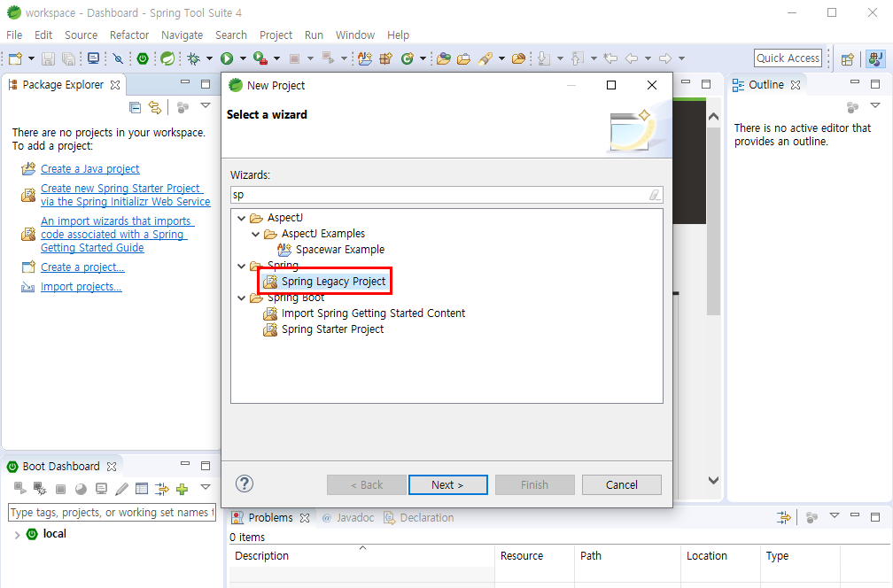Expand the local node in Boot Dashboard
The image size is (893, 588).
[17, 535]
